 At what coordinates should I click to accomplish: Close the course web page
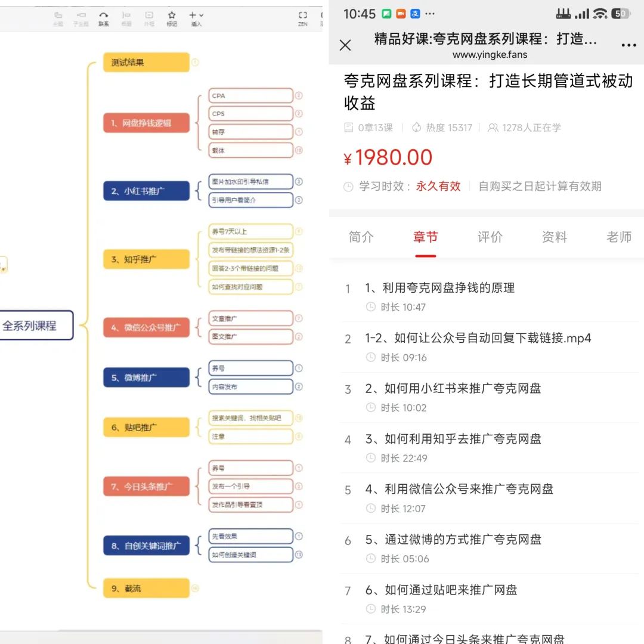tap(345, 45)
